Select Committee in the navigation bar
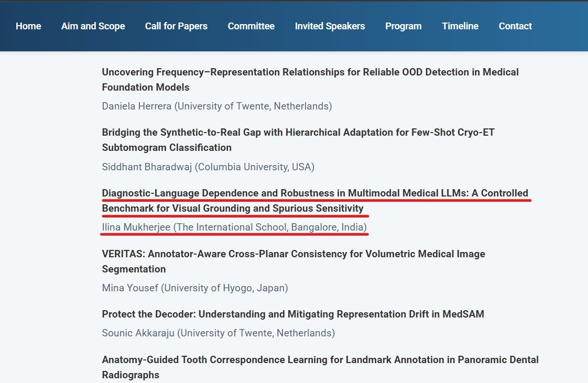The width and height of the screenshot is (588, 383). tap(251, 26)
